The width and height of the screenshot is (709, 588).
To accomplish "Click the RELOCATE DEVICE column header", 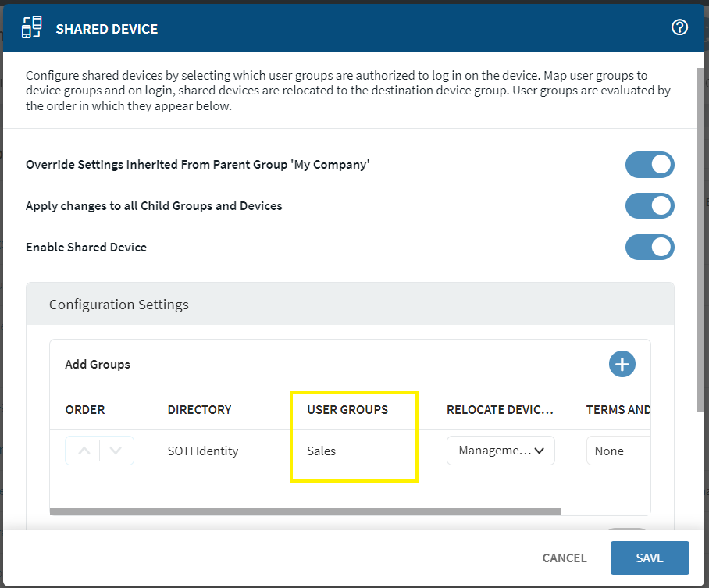I will [500, 409].
